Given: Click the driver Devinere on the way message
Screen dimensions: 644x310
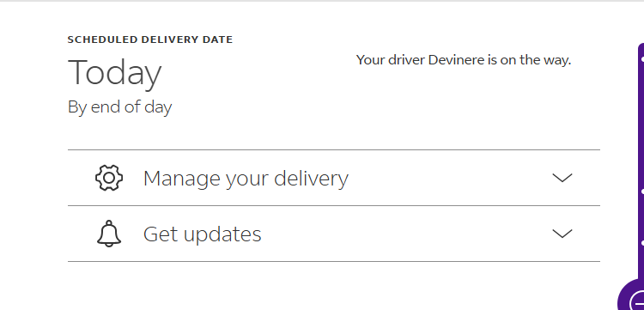Looking at the screenshot, I should coord(464,60).
